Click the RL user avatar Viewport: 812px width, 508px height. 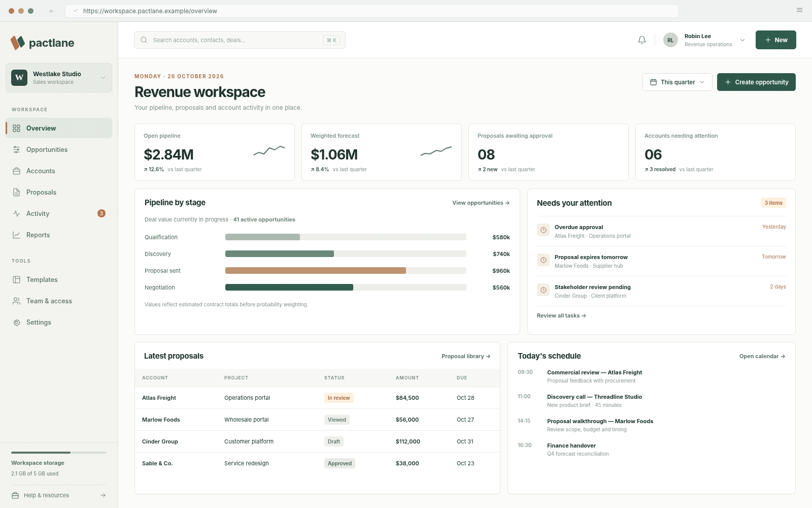(x=670, y=40)
